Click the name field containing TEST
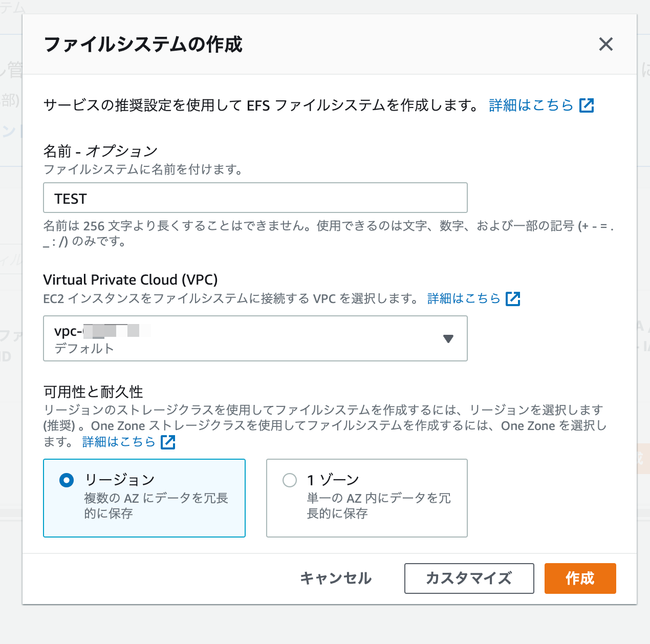The width and height of the screenshot is (650, 644). click(x=254, y=198)
